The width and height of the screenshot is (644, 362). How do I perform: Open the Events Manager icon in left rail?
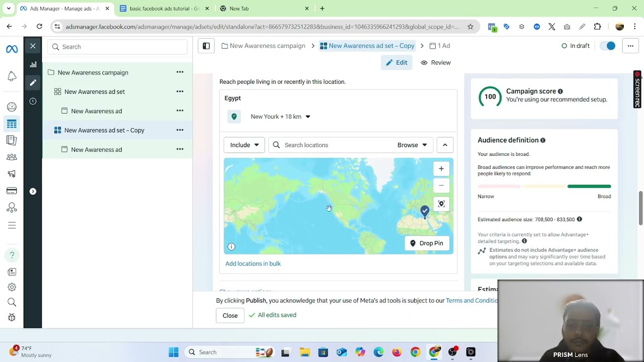[x=12, y=208]
